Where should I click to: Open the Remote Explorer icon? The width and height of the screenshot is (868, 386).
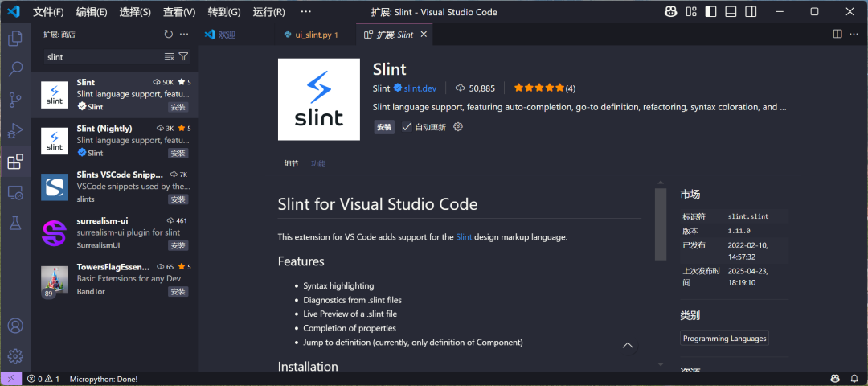15,193
